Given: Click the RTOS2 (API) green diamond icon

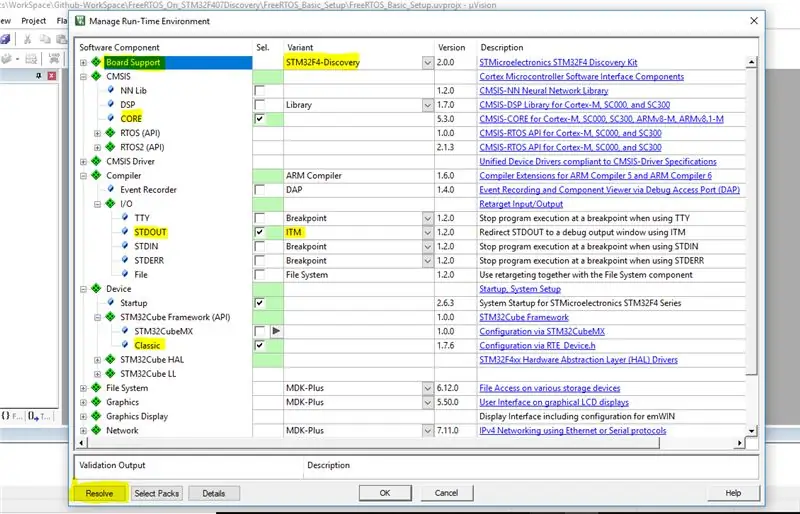Looking at the screenshot, I should pyautogui.click(x=110, y=147).
